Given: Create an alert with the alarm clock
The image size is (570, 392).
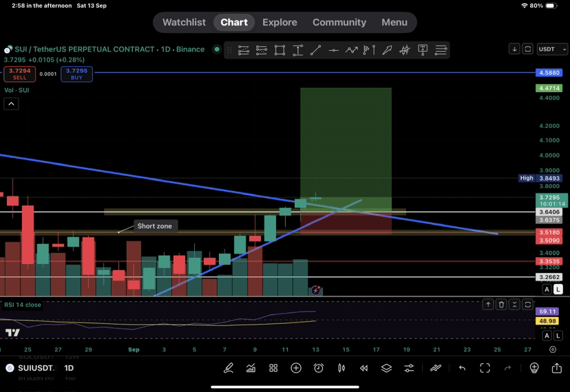Looking at the screenshot, I should pos(319,368).
